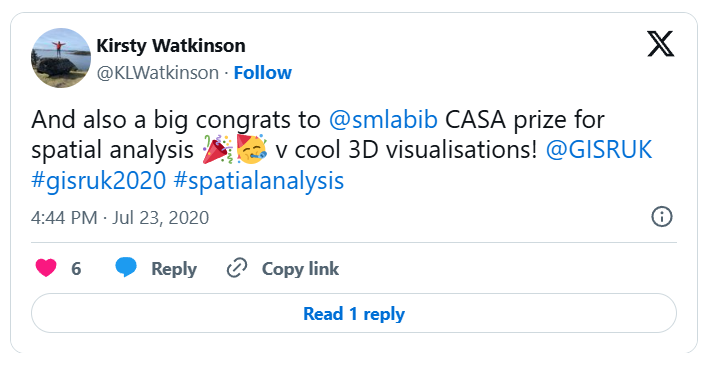707x370 pixels.
Task: Click the Kirsty Watkinson display name
Action: 171,46
